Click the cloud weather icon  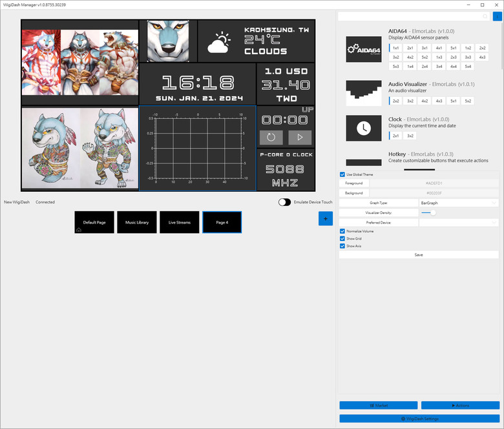tap(219, 43)
